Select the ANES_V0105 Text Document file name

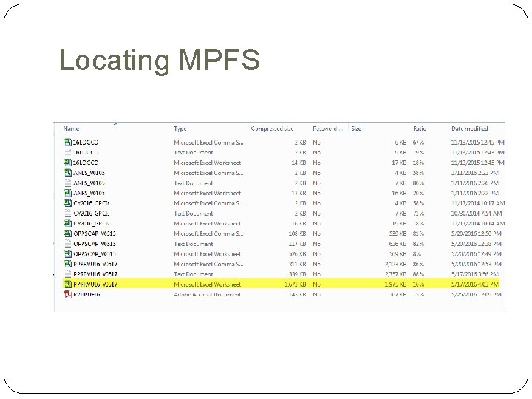point(89,183)
